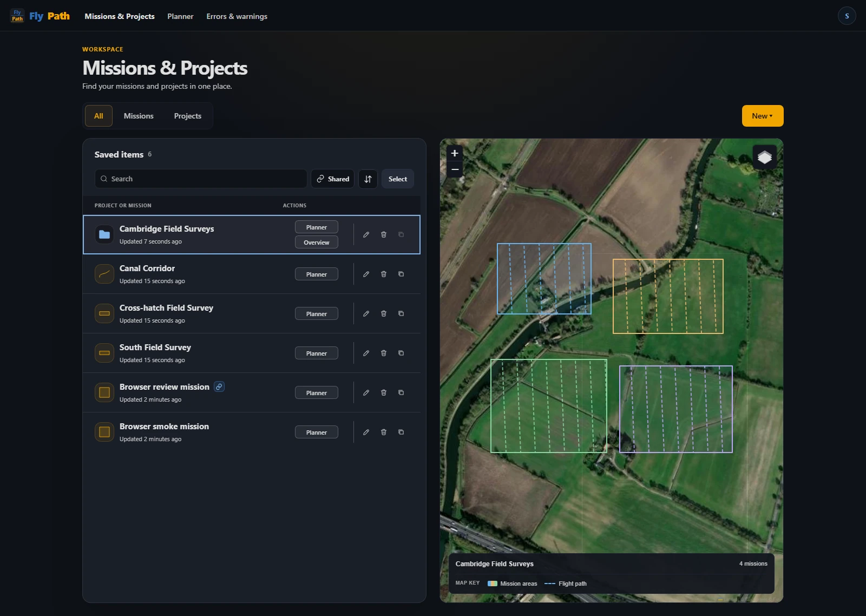Toggle the sort order of saved items

pyautogui.click(x=368, y=179)
